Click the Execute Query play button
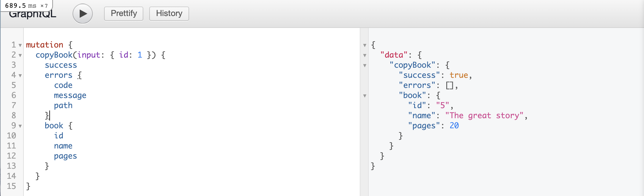Screen dimensions: 644x196 coord(83,14)
